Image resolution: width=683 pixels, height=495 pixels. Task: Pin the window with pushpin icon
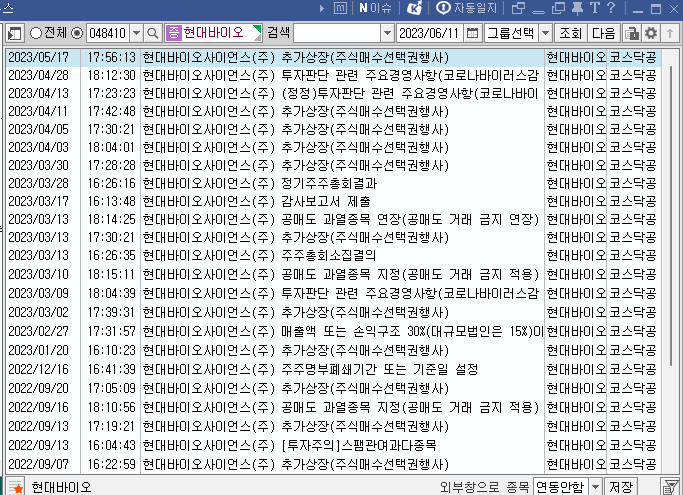[x=578, y=8]
